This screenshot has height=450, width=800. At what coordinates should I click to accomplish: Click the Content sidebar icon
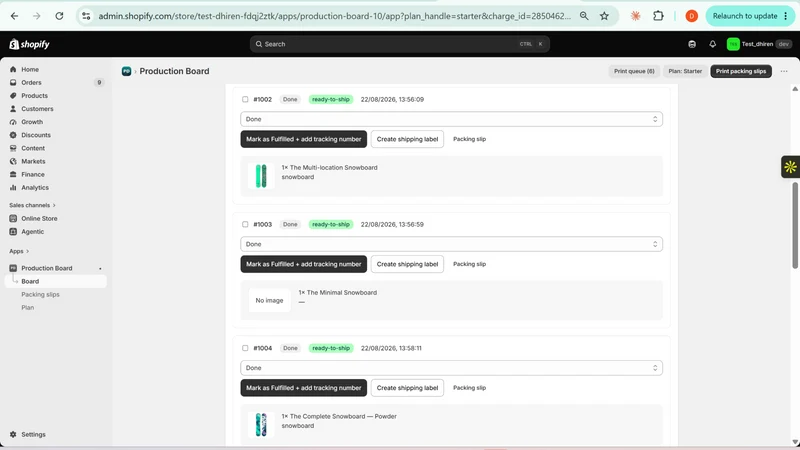click(x=13, y=148)
